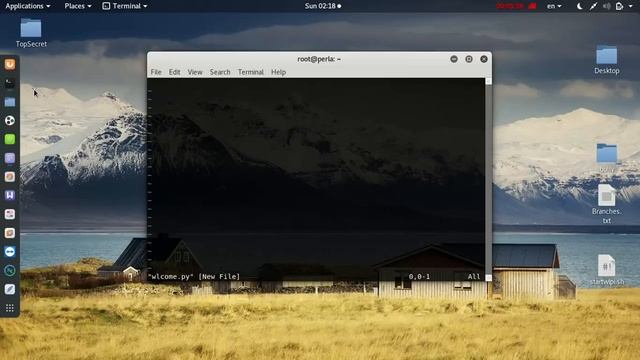
Task: Show all applications grid in dock
Action: [x=10, y=308]
